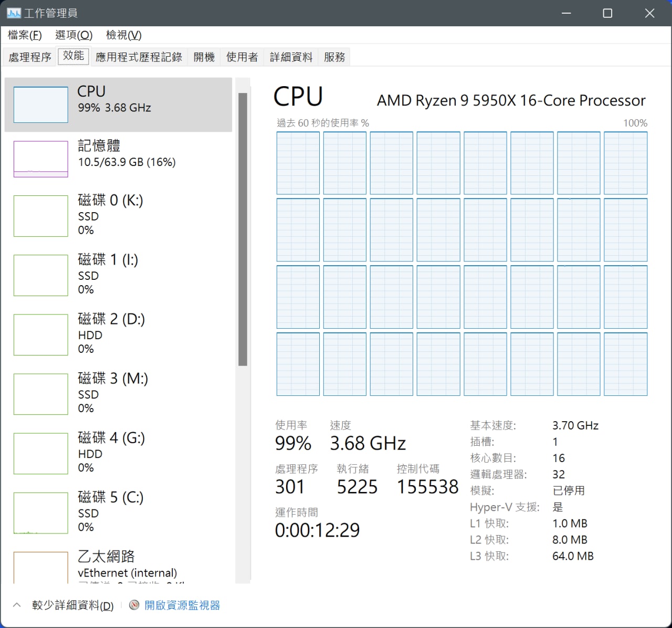Choose 磁碟 4 (G:) HDD entry

click(118, 452)
